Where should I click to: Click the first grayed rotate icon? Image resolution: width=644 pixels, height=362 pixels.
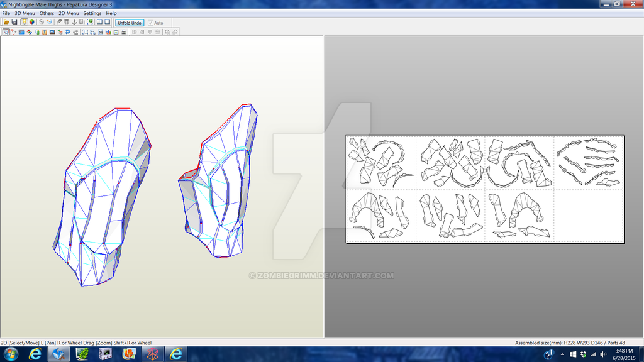point(167,32)
